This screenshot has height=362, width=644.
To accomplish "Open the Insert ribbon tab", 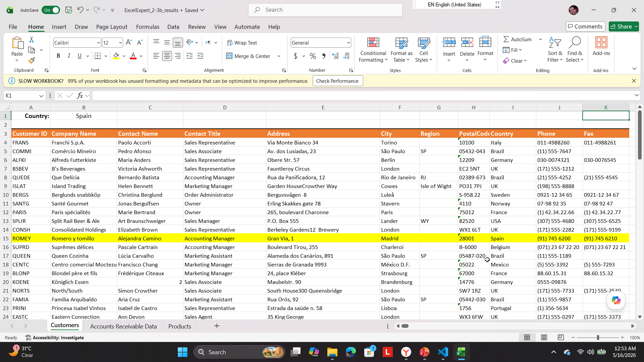I will coord(59,27).
